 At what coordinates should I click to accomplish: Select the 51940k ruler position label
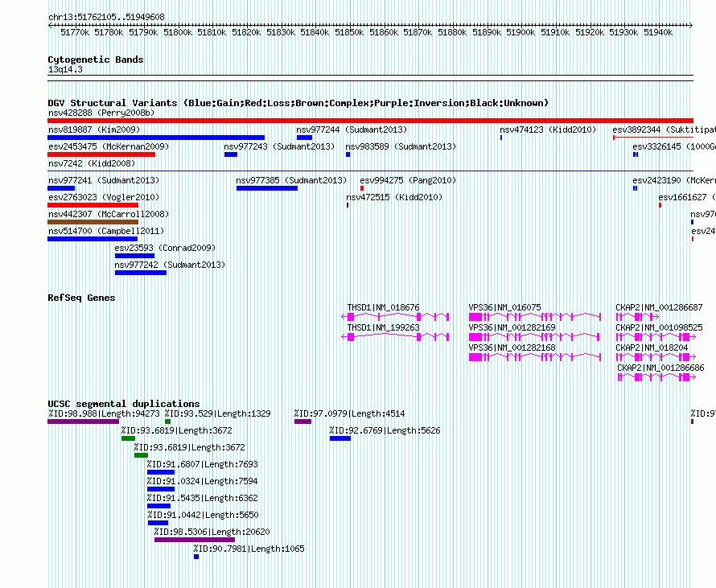pos(658,32)
